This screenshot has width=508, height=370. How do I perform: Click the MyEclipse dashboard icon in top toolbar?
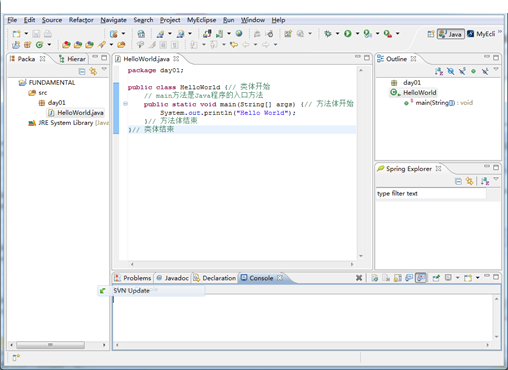pyautogui.click(x=141, y=34)
